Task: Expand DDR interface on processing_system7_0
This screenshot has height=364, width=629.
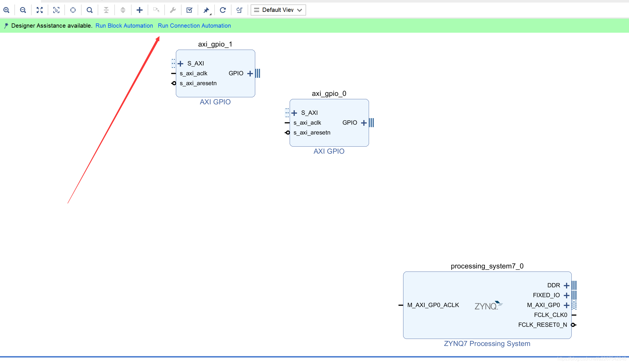Action: pos(566,285)
